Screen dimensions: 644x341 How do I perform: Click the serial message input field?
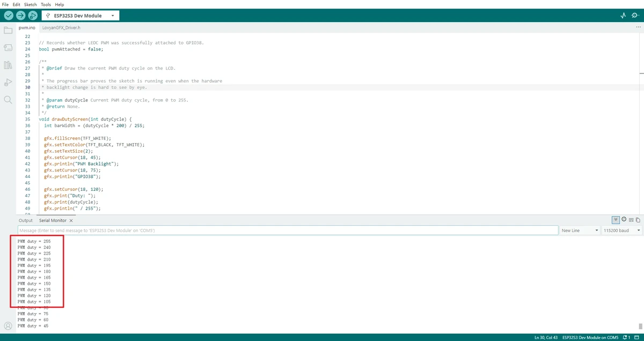(x=288, y=230)
